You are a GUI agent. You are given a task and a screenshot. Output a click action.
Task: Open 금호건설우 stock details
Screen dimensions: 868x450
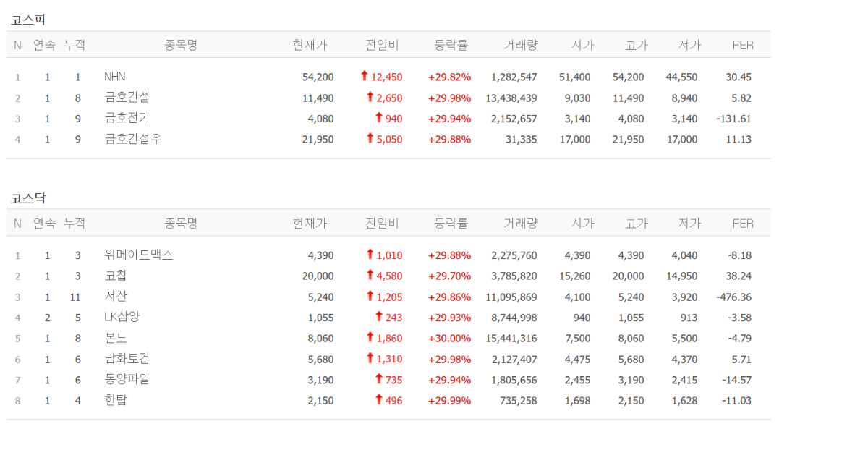pos(133,139)
